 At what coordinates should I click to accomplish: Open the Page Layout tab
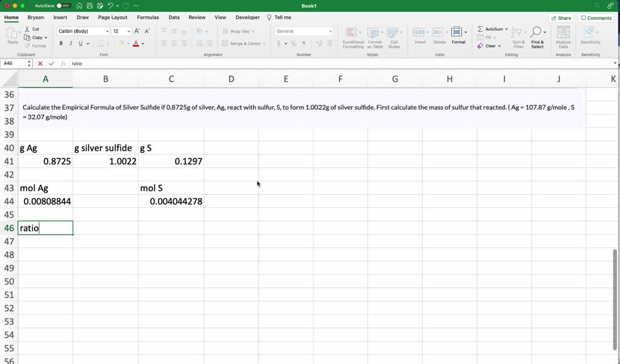pyautogui.click(x=113, y=18)
